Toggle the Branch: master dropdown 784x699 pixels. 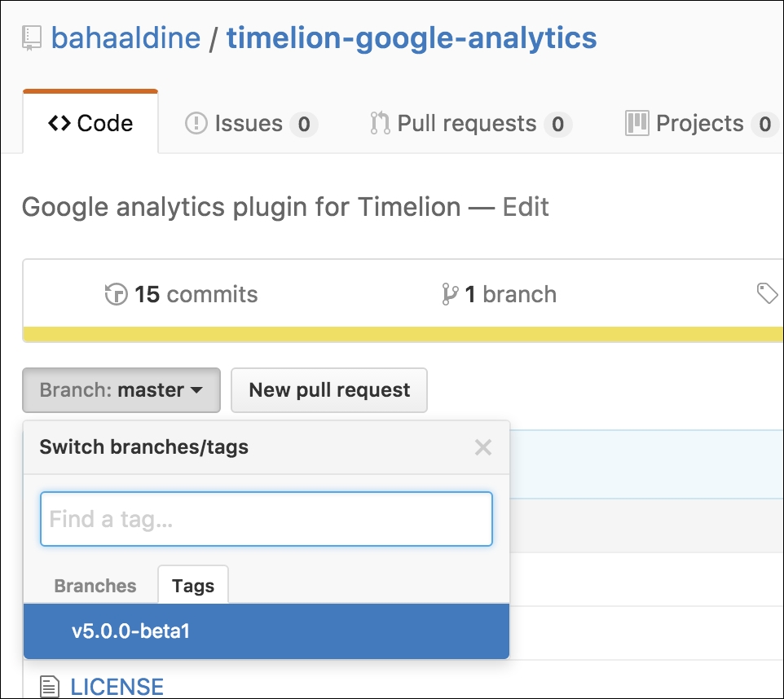[121, 390]
